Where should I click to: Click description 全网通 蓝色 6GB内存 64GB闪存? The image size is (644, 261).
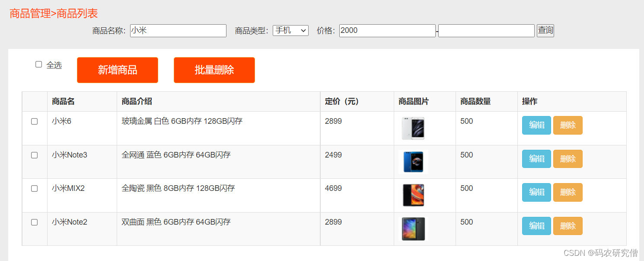pos(176,155)
